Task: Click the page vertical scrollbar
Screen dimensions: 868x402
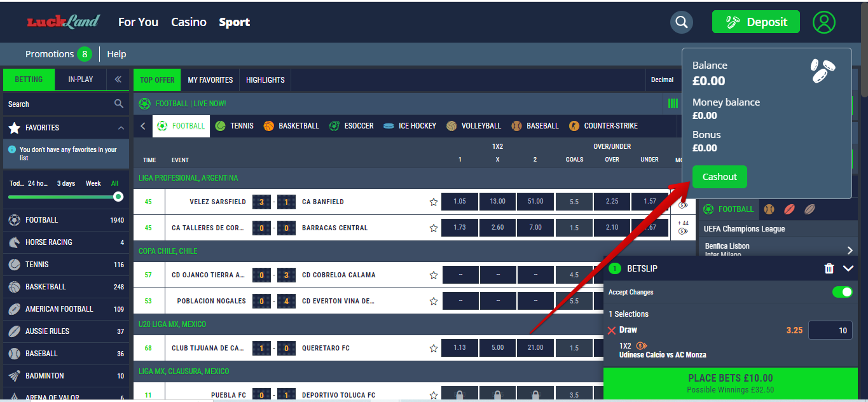Action: pyautogui.click(x=864, y=51)
